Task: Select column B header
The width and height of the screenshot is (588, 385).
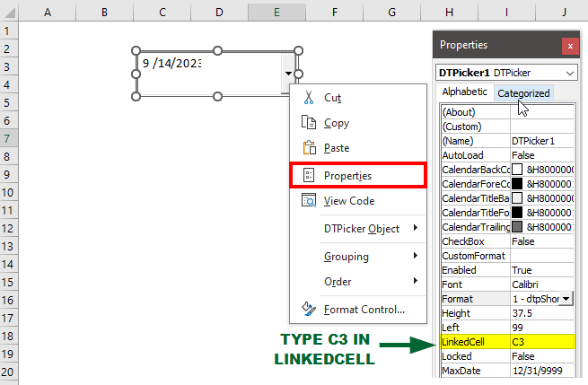Action: pos(105,13)
